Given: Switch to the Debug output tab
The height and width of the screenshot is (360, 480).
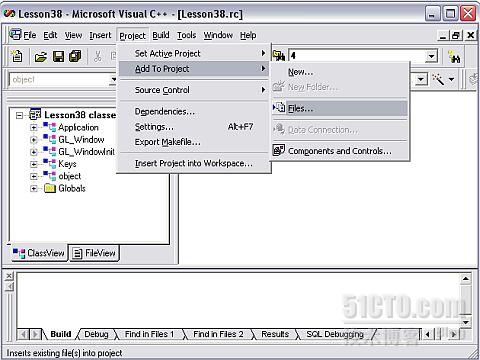Looking at the screenshot, I should [96, 334].
